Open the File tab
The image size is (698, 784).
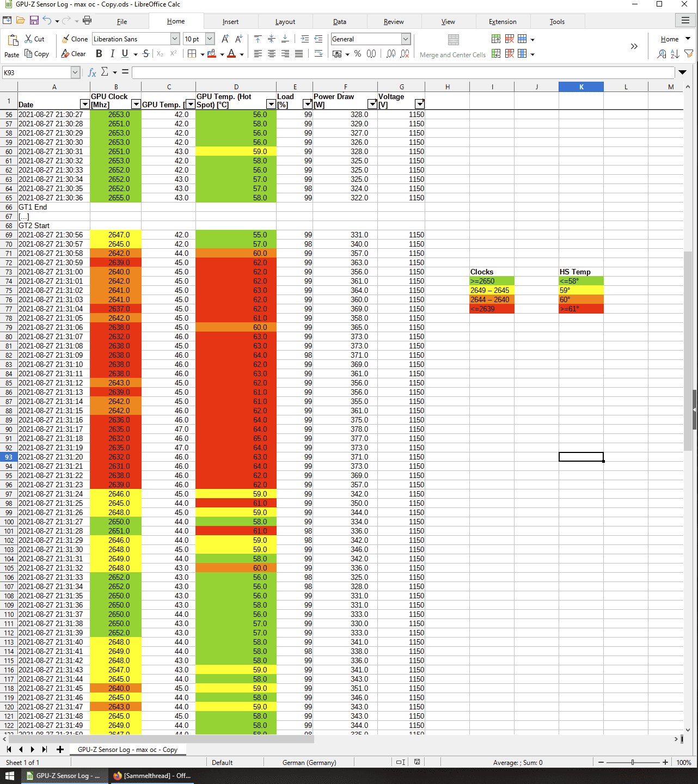[x=121, y=22]
